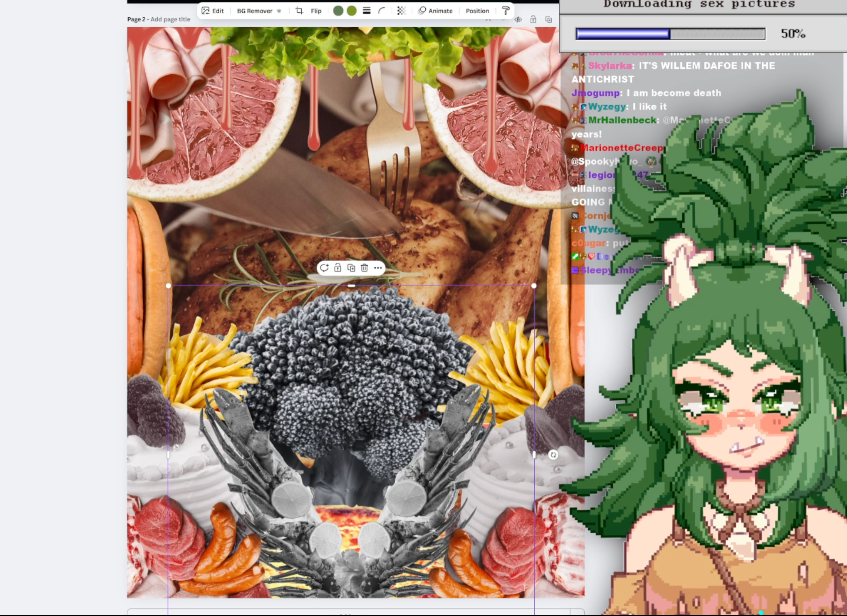This screenshot has height=616, width=847.
Task: Toggle the page lock icon in the header
Action: 533,20
